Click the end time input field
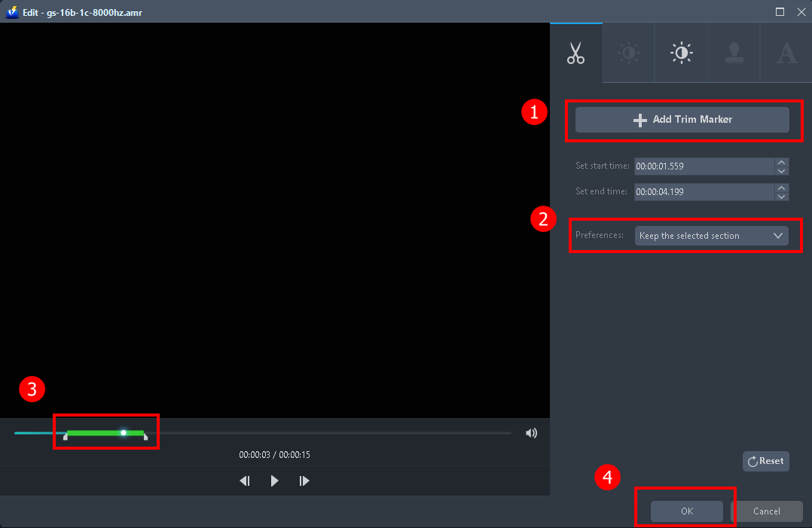 (704, 191)
